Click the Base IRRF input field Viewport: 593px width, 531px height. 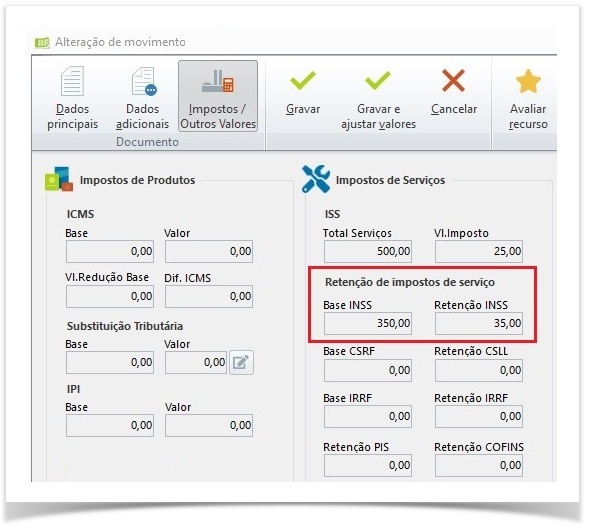[368, 417]
